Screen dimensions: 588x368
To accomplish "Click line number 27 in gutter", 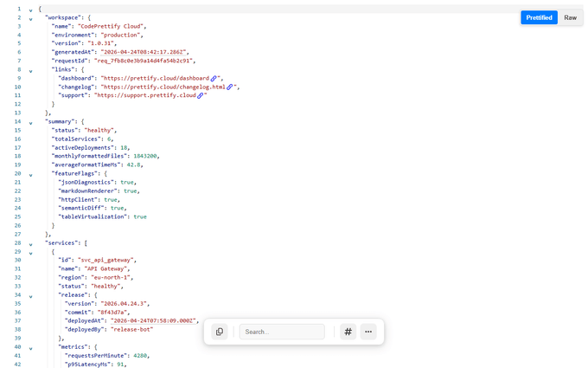I will [17, 234].
